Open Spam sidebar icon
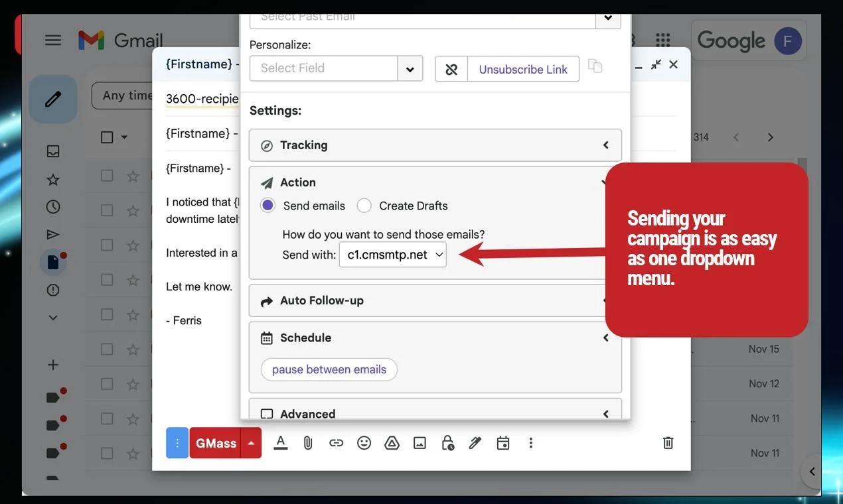Image resolution: width=843 pixels, height=504 pixels. (53, 290)
